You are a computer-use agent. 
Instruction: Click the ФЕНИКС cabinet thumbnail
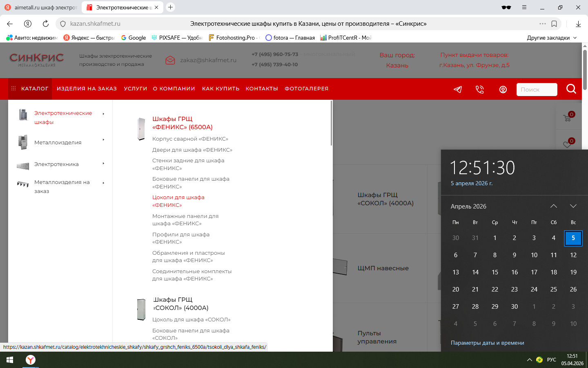[x=141, y=129]
